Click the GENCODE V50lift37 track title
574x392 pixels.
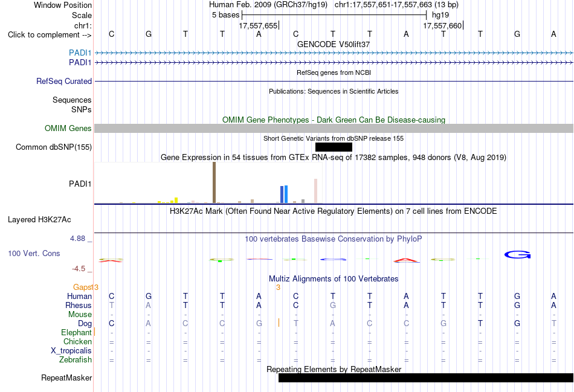click(334, 44)
